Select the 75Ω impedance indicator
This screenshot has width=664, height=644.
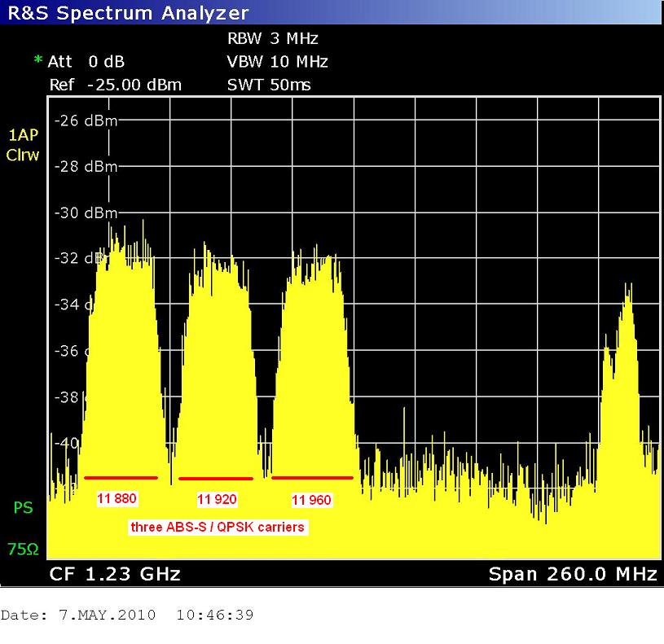tap(23, 550)
